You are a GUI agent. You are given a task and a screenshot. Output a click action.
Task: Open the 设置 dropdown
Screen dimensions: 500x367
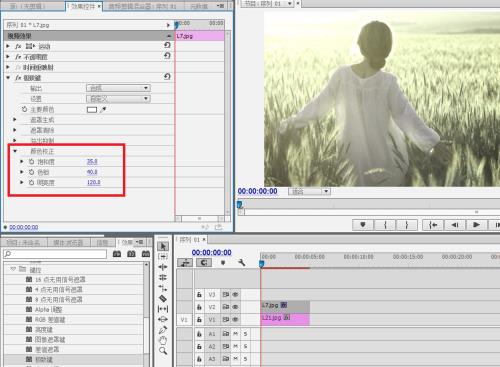[x=118, y=99]
